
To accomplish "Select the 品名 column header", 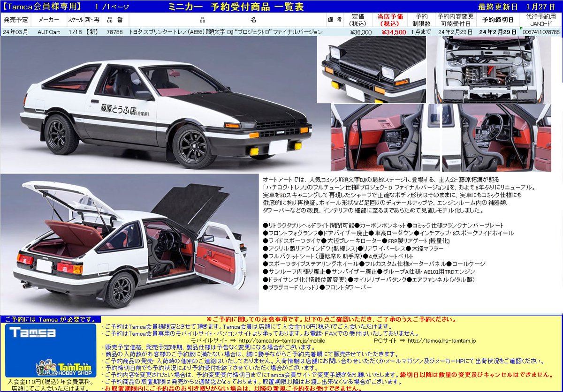I will coord(228,20).
